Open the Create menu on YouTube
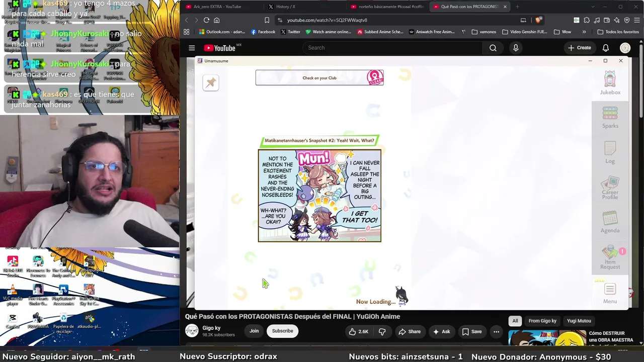 [x=579, y=48]
